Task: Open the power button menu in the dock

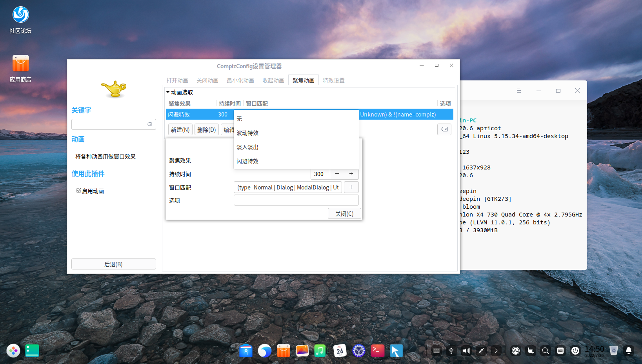Action: point(575,351)
